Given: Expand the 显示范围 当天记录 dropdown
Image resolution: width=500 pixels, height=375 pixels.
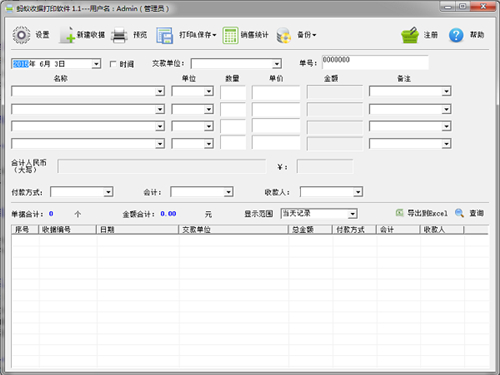Looking at the screenshot, I should pyautogui.click(x=352, y=214).
